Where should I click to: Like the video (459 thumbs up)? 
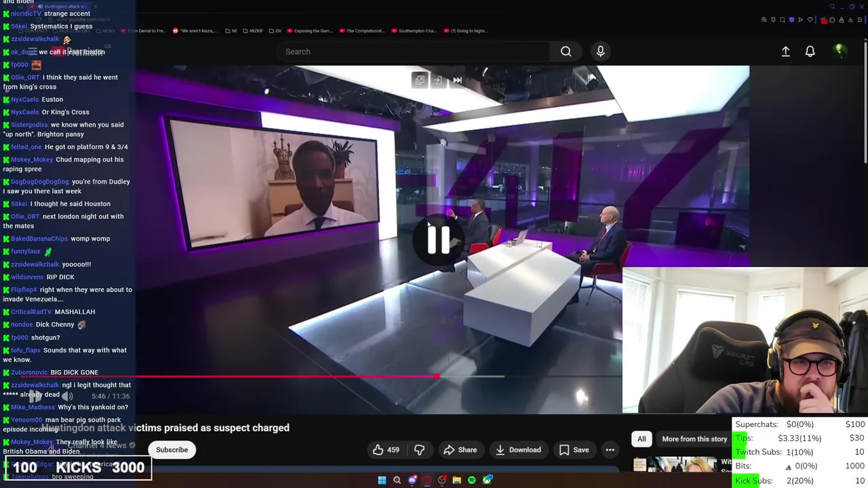386,449
